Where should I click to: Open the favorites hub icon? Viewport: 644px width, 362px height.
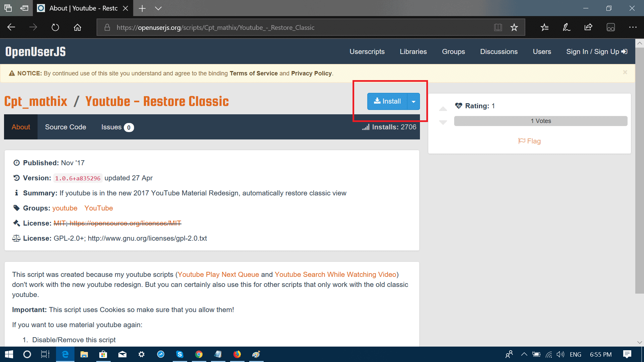click(544, 27)
